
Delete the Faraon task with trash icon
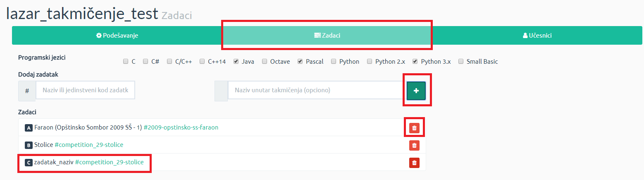tap(414, 128)
